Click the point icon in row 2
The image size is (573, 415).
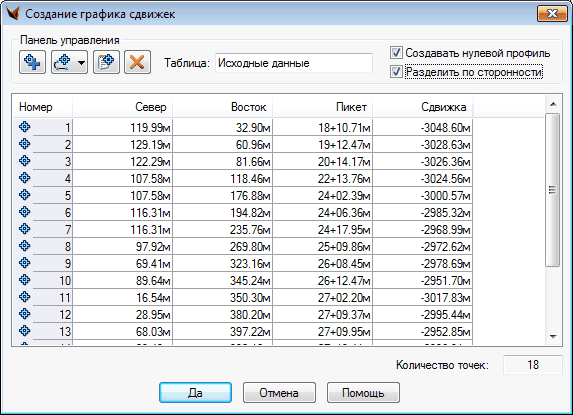tap(24, 144)
